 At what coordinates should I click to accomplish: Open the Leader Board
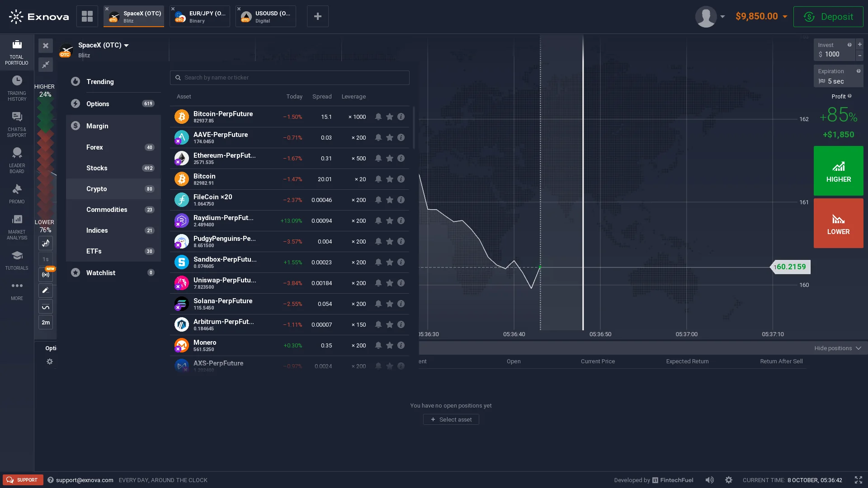click(x=17, y=161)
